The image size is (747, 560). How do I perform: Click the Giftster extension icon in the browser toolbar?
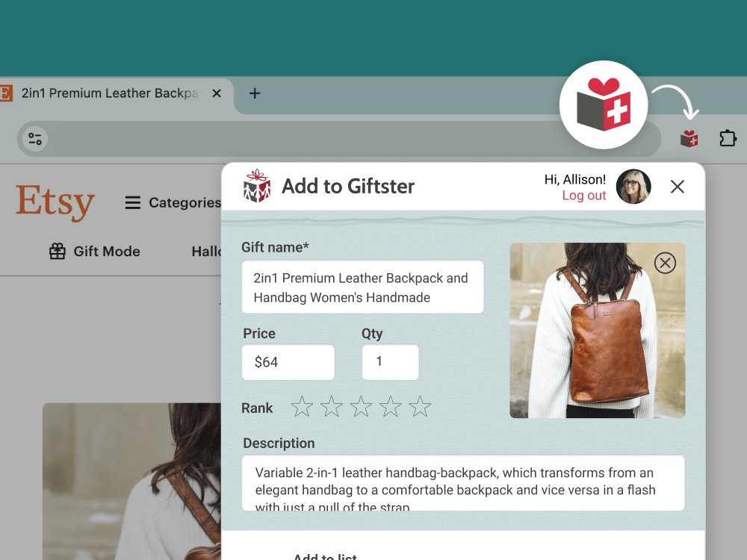pos(688,138)
